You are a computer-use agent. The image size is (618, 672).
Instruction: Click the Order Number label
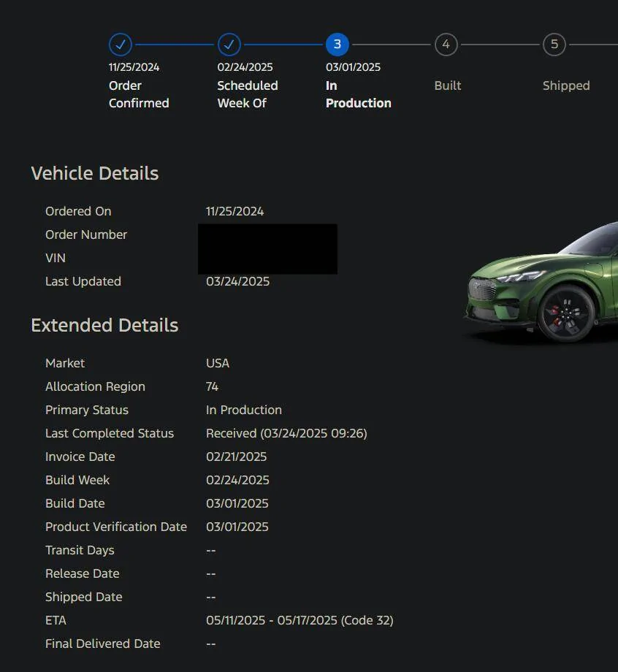tap(86, 234)
